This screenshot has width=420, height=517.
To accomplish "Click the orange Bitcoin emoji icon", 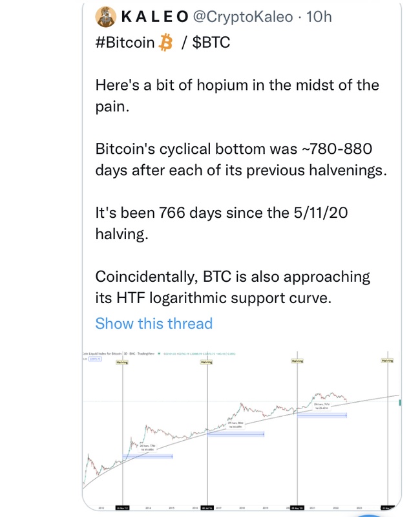I will 167,43.
